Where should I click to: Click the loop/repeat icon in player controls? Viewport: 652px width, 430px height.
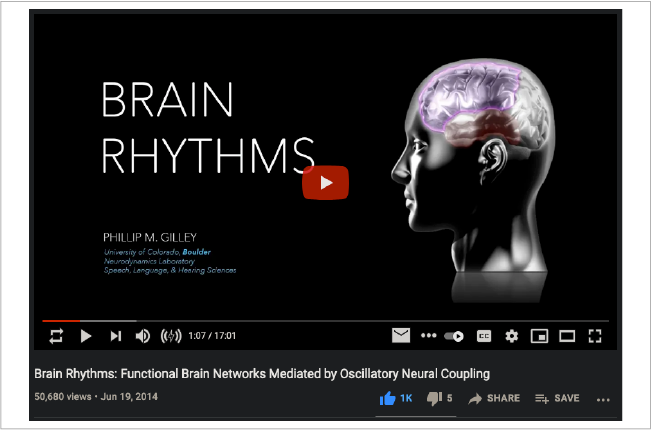pyautogui.click(x=56, y=336)
